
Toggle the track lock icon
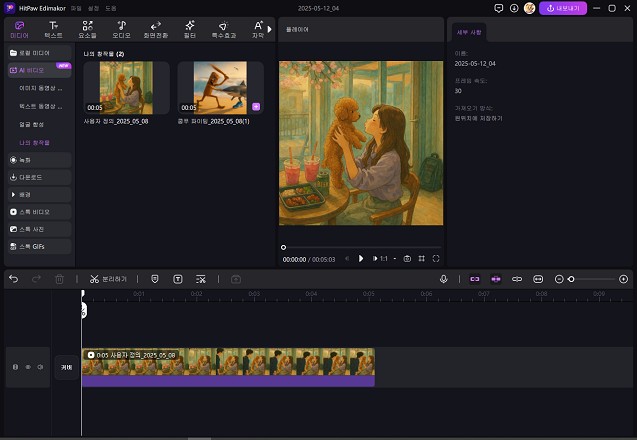click(x=15, y=367)
